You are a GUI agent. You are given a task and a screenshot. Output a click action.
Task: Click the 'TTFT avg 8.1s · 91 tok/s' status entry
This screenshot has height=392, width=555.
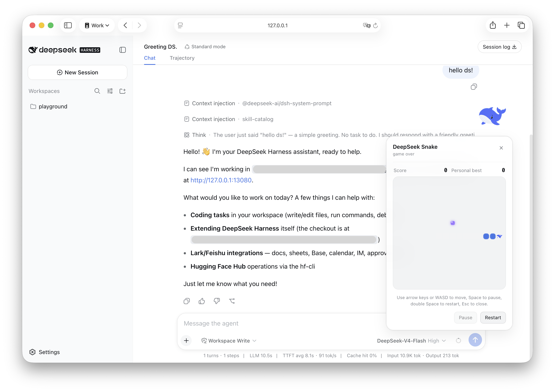click(x=309, y=355)
